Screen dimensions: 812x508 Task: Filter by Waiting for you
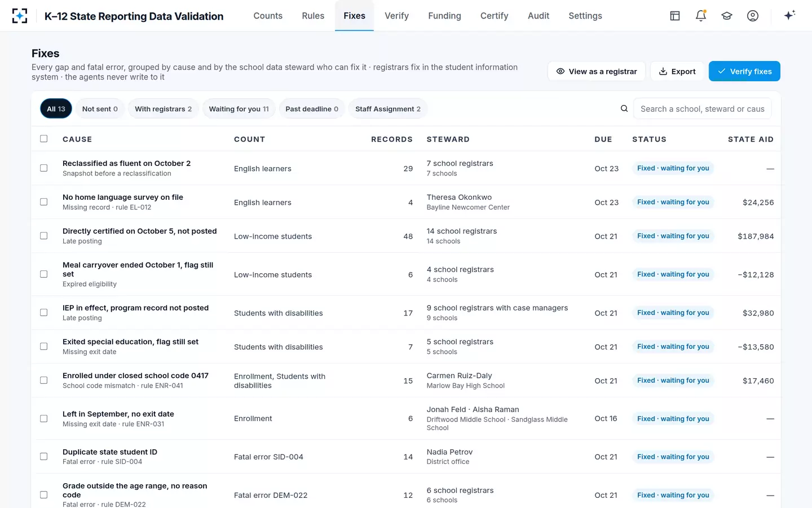(239, 109)
